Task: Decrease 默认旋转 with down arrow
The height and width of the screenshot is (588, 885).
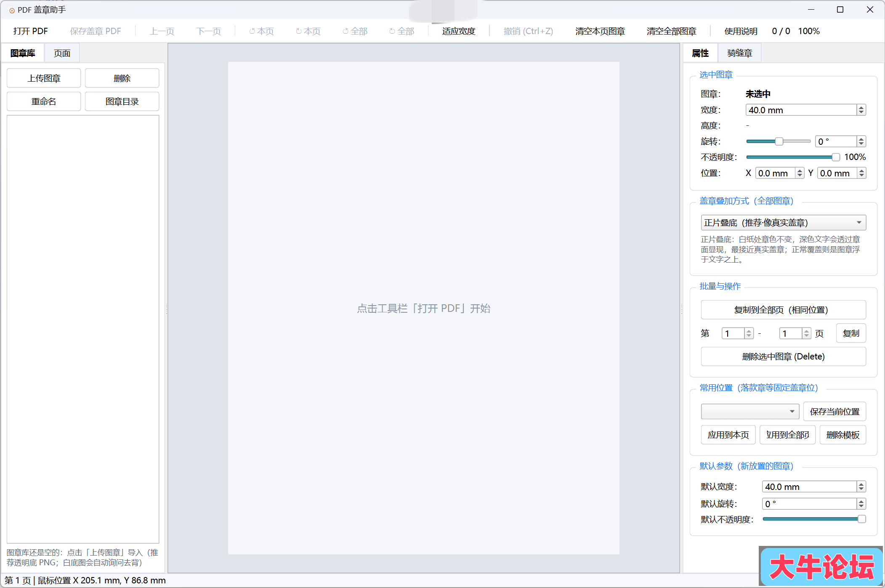Action: (861, 506)
